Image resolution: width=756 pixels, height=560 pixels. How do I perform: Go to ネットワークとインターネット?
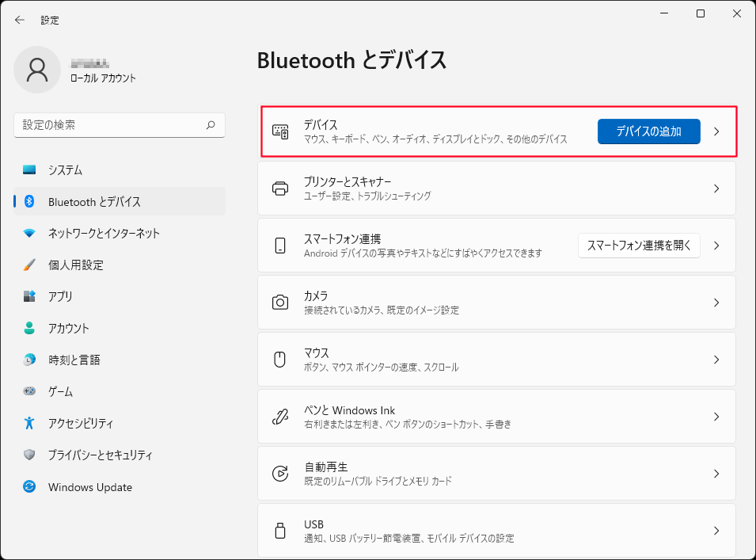click(x=120, y=234)
